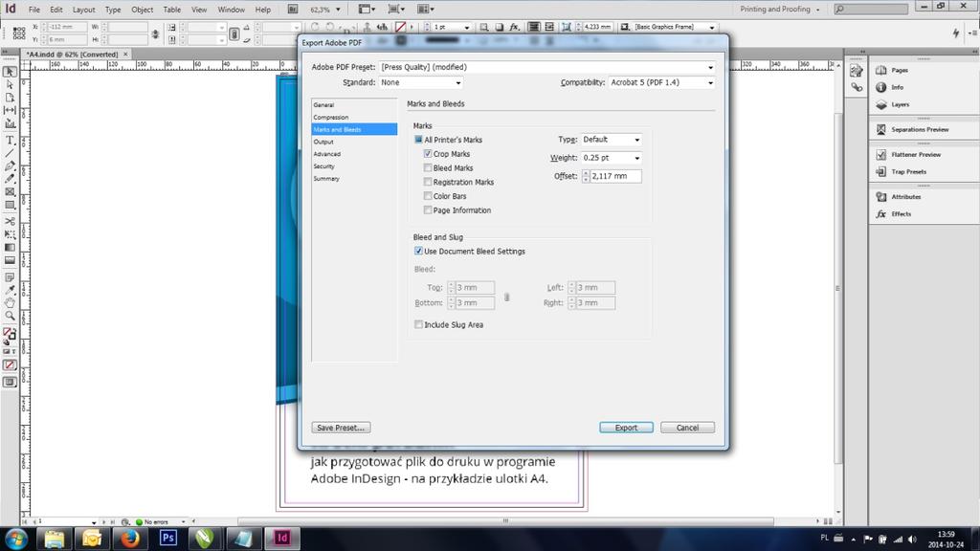Select the Gap tool

10,110
